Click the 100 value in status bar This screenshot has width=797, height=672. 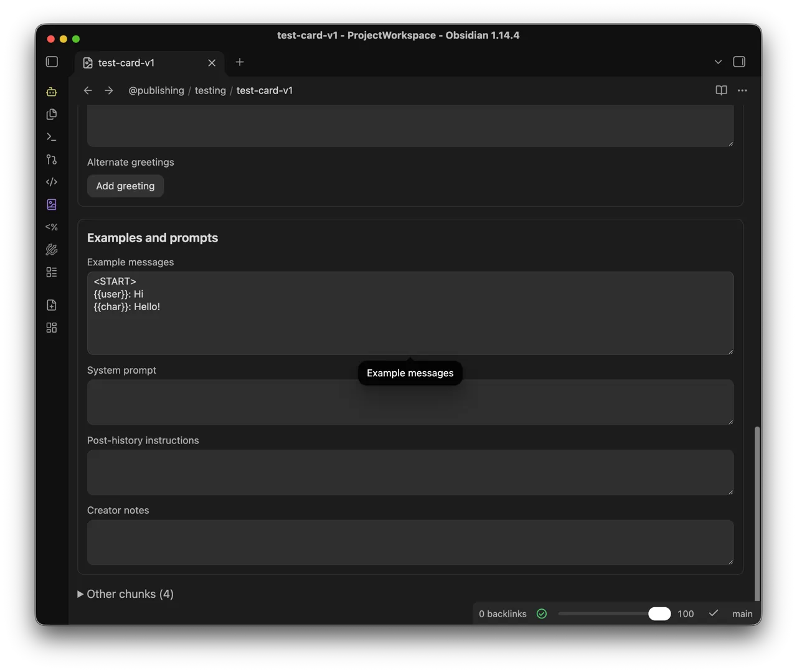(686, 613)
